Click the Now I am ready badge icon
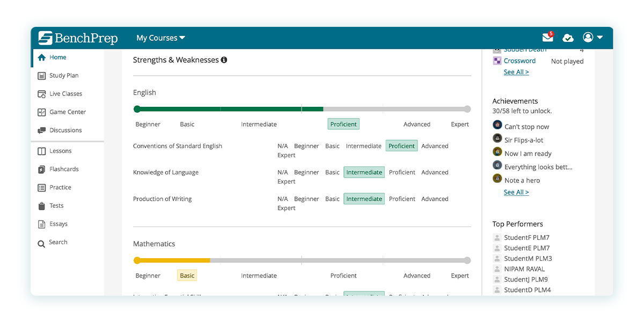 [497, 152]
